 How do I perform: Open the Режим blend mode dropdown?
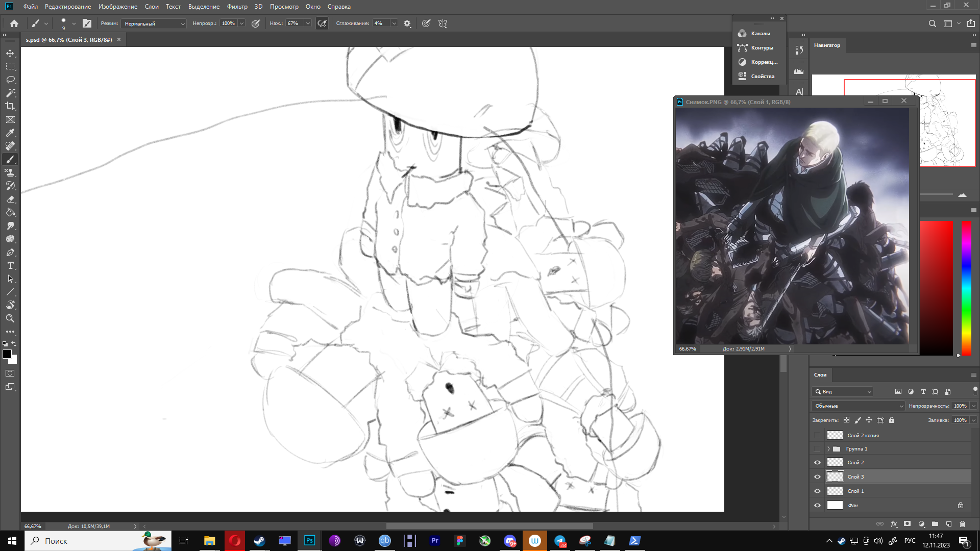pos(154,23)
